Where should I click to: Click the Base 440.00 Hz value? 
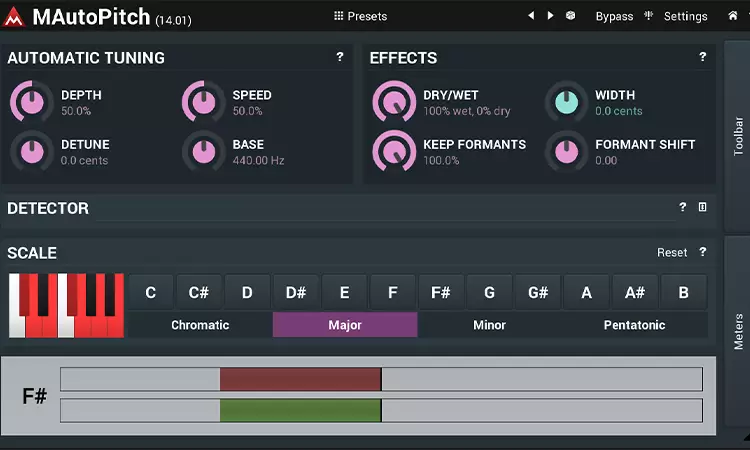click(258, 160)
